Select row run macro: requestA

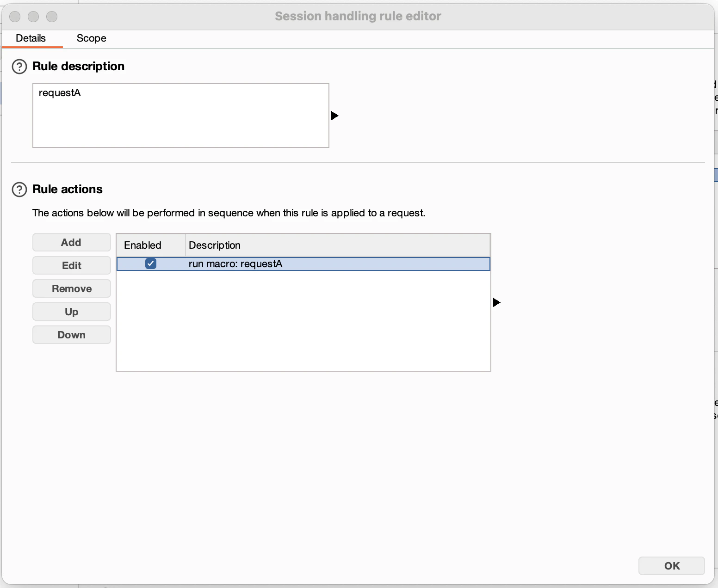pyautogui.click(x=303, y=264)
